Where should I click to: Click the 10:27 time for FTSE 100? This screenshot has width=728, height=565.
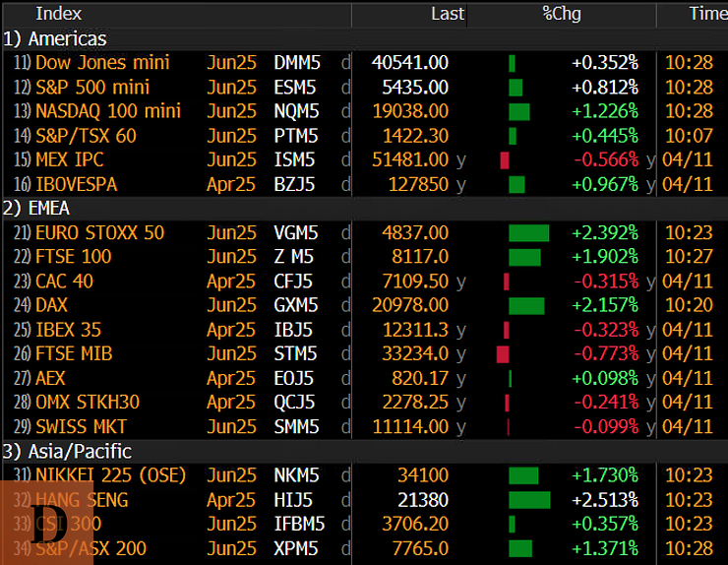click(x=689, y=257)
